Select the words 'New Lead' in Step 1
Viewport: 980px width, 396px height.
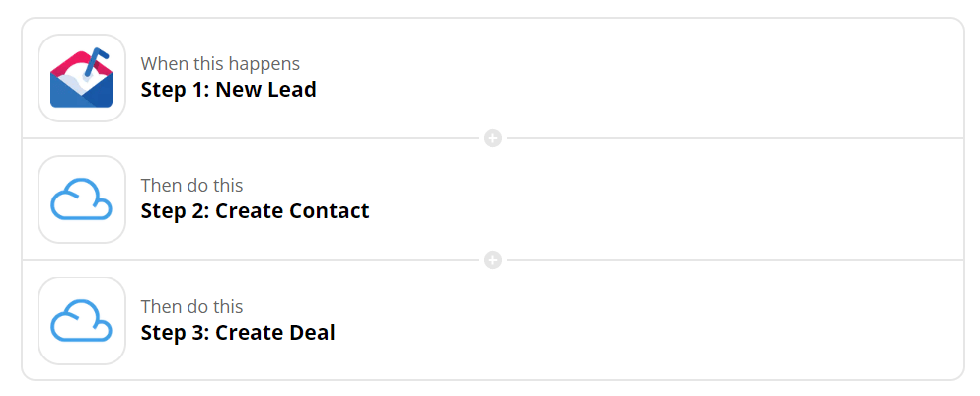click(x=265, y=90)
